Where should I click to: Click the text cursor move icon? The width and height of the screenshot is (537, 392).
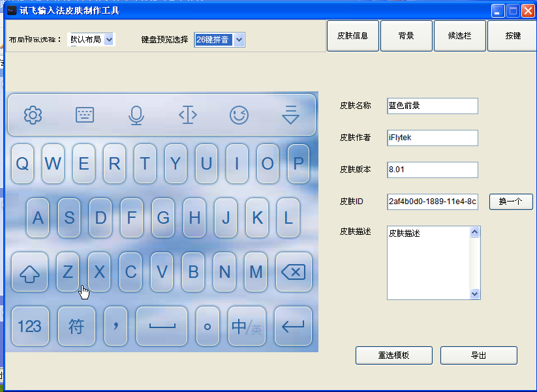coord(188,115)
